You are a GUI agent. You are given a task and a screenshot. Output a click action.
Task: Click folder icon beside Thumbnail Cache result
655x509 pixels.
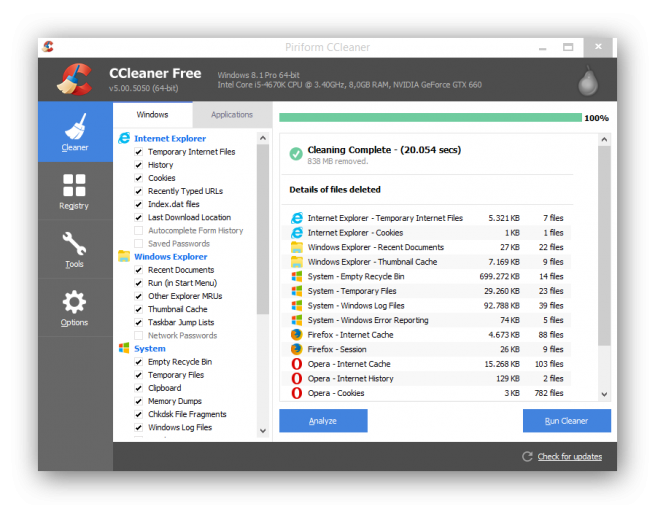(297, 262)
